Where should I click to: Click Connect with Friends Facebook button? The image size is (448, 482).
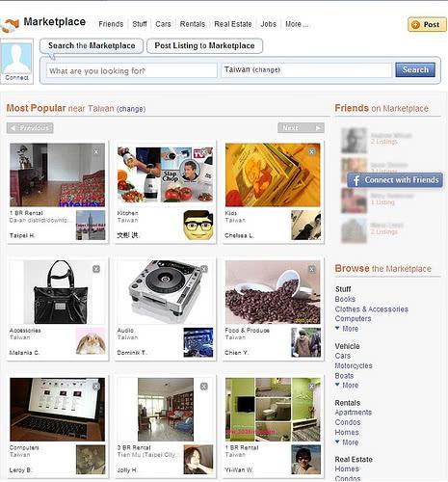tap(395, 180)
